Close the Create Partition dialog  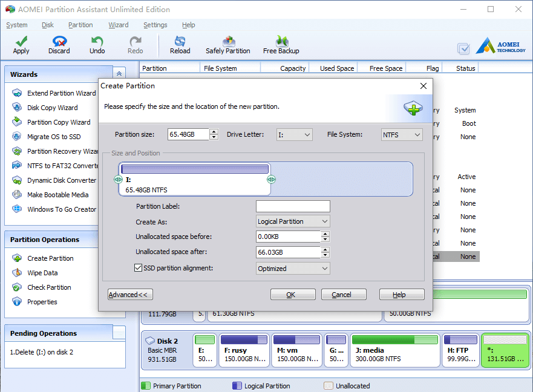423,86
